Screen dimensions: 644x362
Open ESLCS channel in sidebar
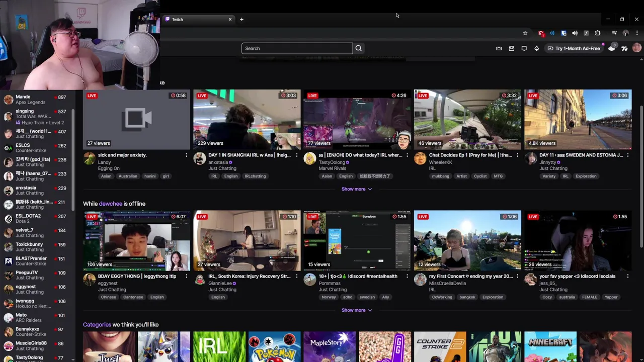[x=36, y=148]
